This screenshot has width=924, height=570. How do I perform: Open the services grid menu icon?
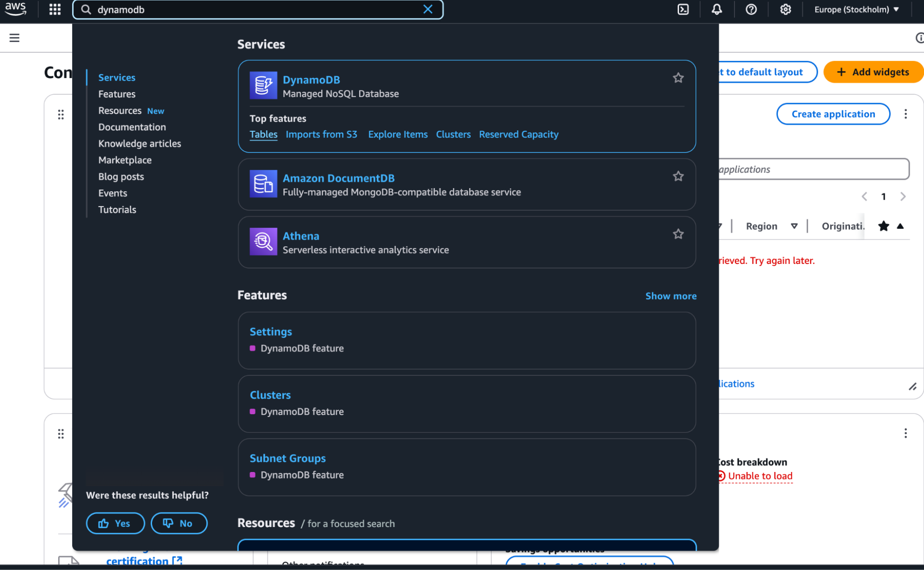[55, 9]
